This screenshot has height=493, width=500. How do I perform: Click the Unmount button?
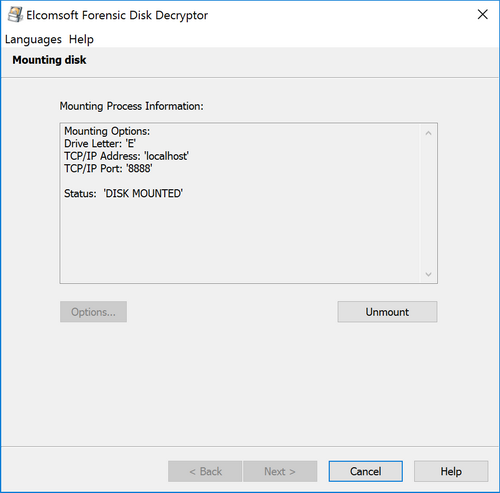(x=387, y=312)
